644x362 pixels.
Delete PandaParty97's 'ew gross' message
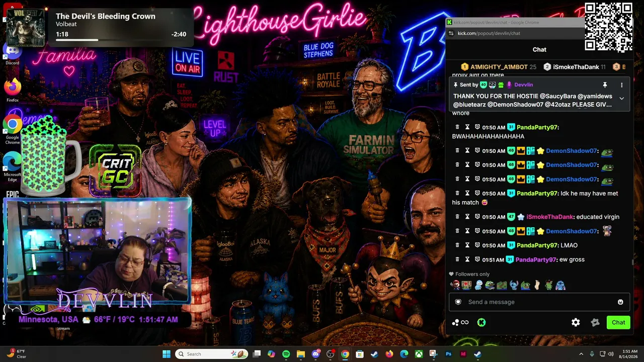457,259
